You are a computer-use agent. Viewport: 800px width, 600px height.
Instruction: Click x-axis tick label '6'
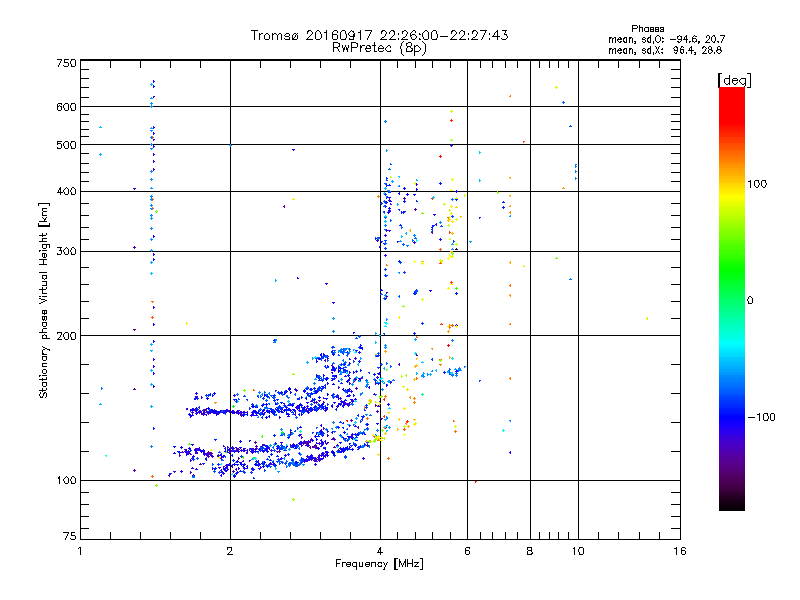467,551
